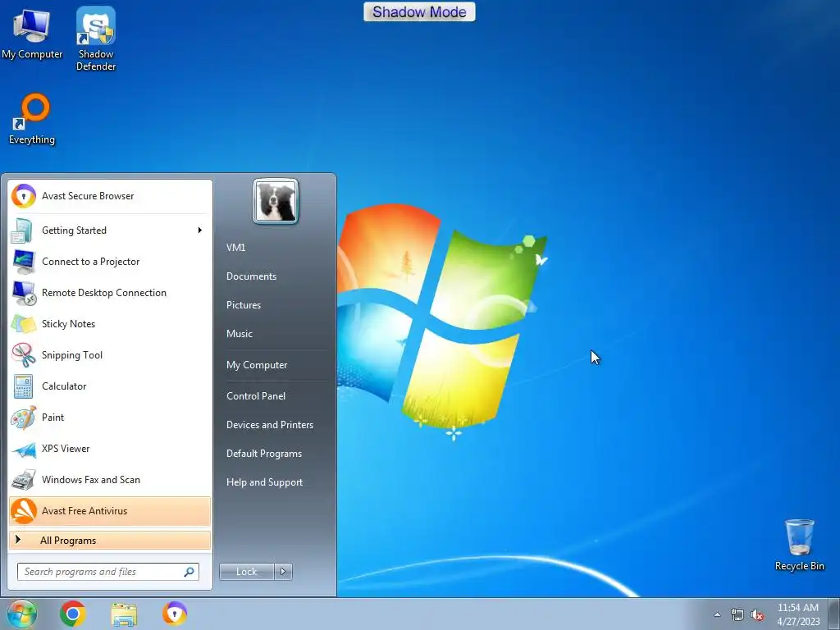Open Pictures library

pos(243,305)
